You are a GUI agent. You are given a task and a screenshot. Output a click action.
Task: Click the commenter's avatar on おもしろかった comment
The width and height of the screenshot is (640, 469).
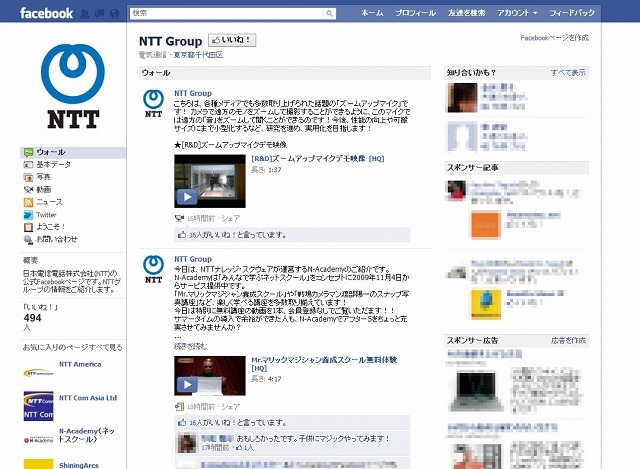pyautogui.click(x=187, y=443)
